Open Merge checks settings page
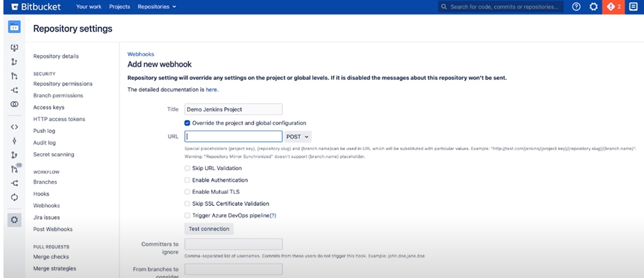 51,257
